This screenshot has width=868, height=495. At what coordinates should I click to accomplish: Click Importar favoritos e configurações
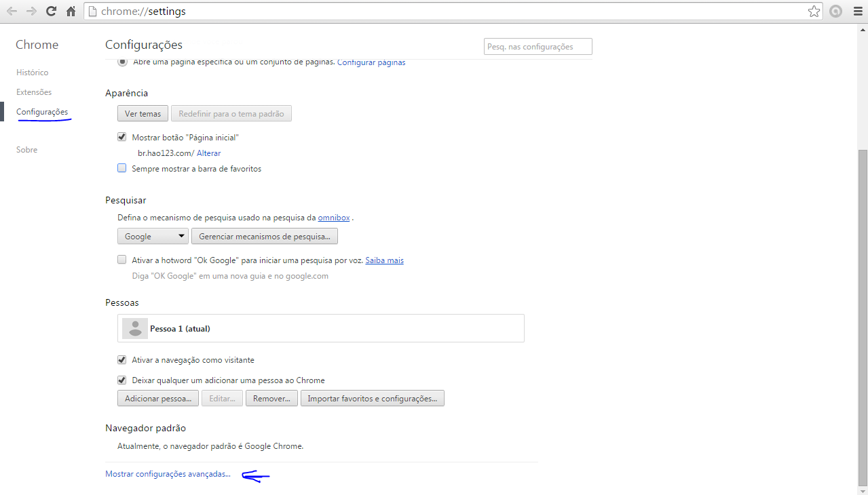point(373,399)
